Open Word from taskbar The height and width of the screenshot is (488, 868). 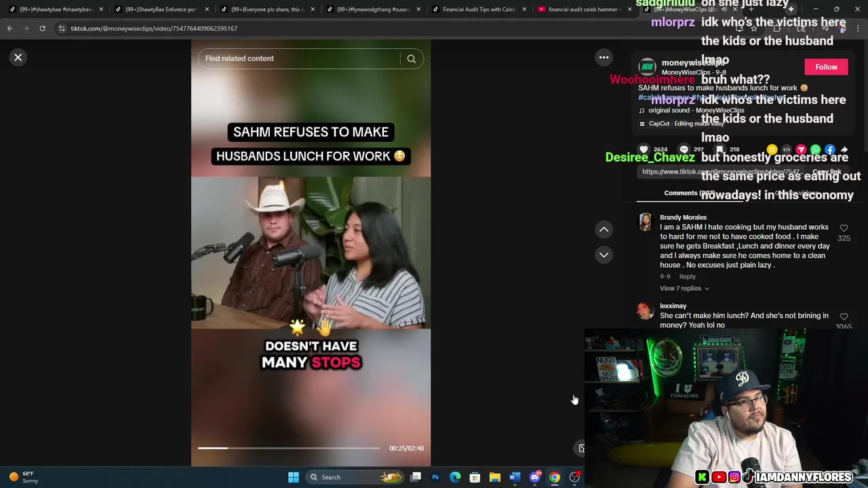coord(515,477)
